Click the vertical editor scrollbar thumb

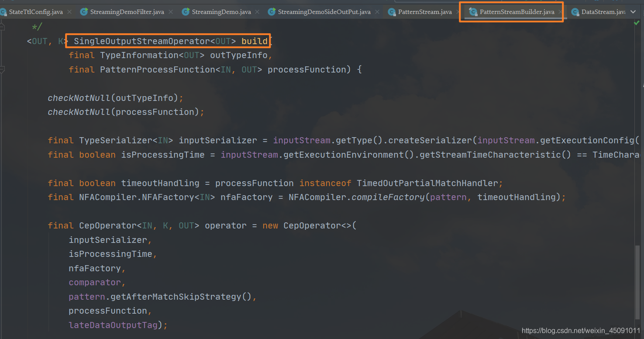coord(638,282)
